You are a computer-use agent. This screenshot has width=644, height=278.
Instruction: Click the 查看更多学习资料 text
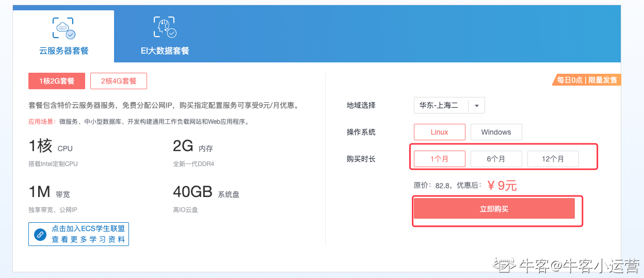pos(88,239)
